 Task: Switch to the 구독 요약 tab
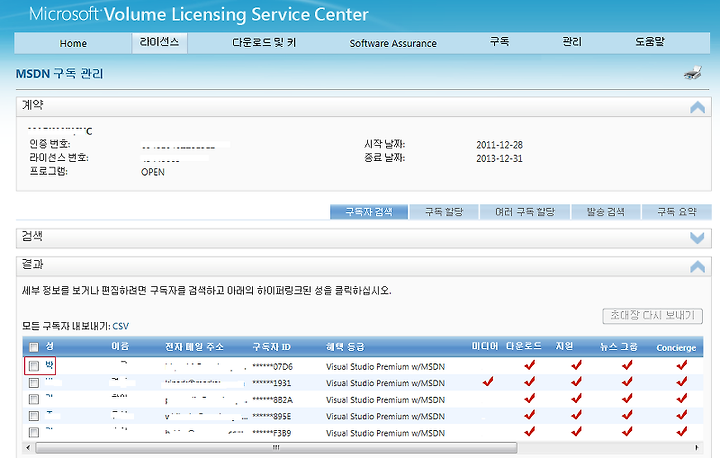677,212
